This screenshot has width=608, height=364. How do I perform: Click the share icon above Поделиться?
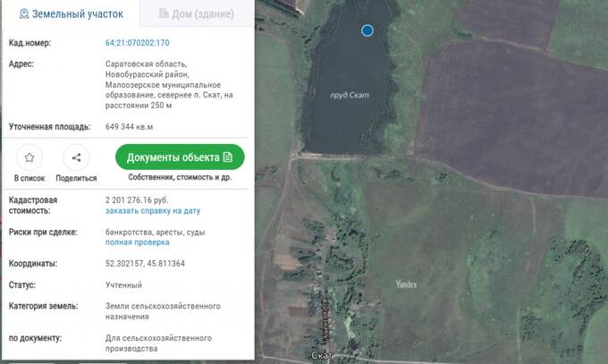[x=77, y=157]
